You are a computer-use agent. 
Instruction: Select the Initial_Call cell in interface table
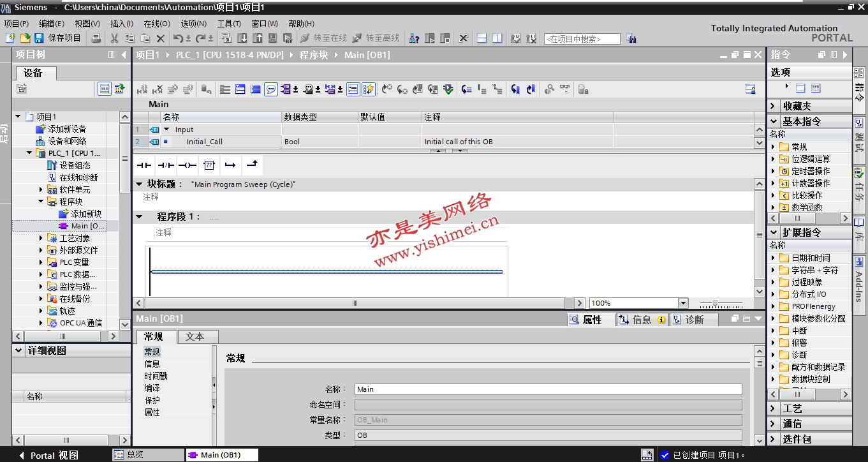[x=221, y=142]
